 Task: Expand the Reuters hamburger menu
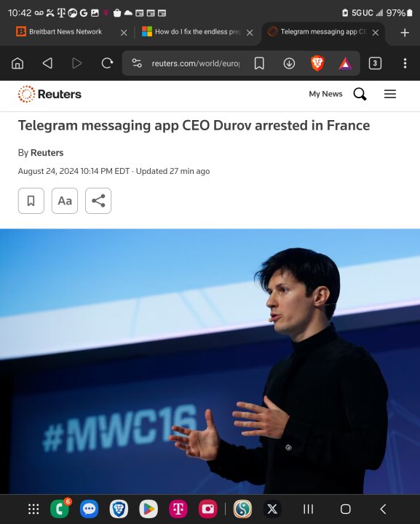pyautogui.click(x=390, y=94)
